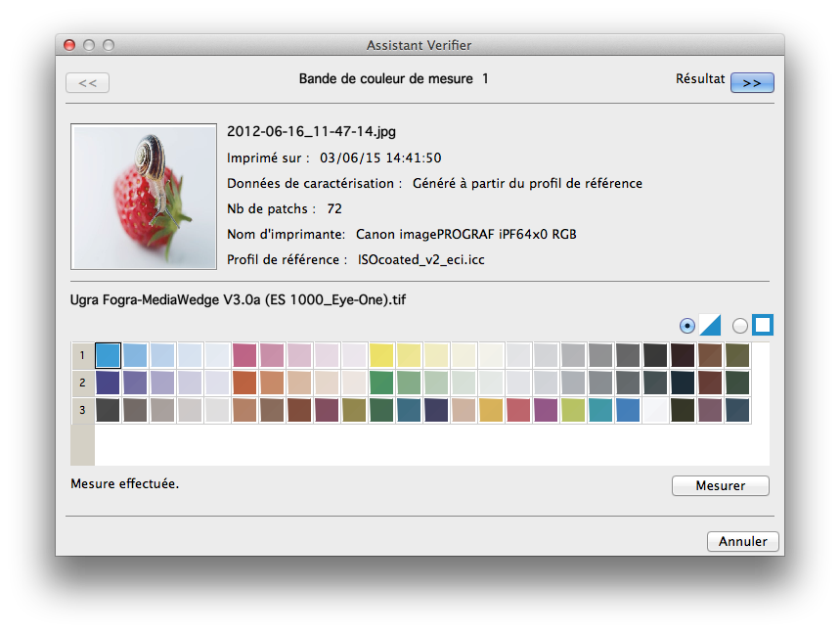840x633 pixels.
Task: Click printer name Canon imagePROGRAF iPF64x0 RGB
Action: (x=466, y=234)
